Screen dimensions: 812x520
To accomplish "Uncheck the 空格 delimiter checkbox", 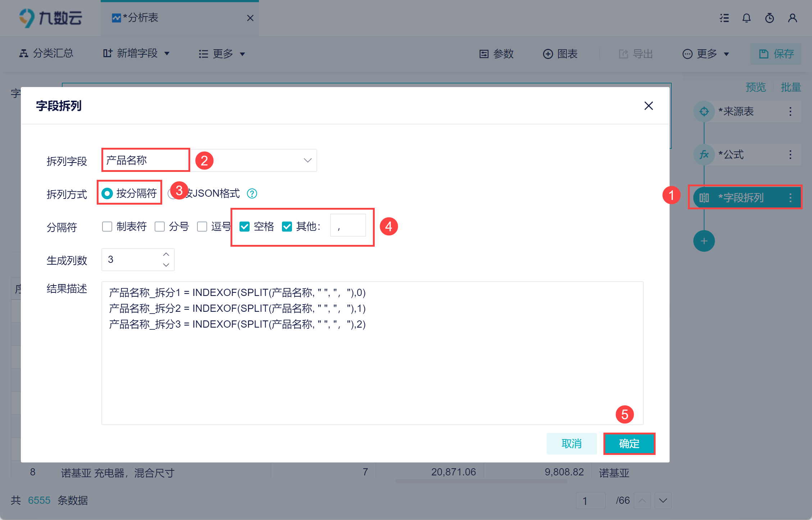I will tap(245, 227).
